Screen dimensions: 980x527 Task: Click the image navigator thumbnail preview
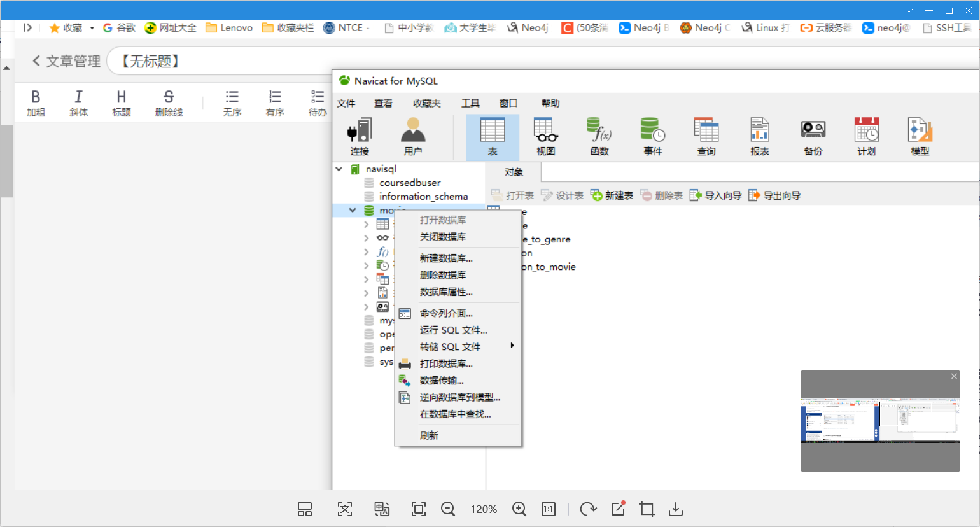(880, 421)
